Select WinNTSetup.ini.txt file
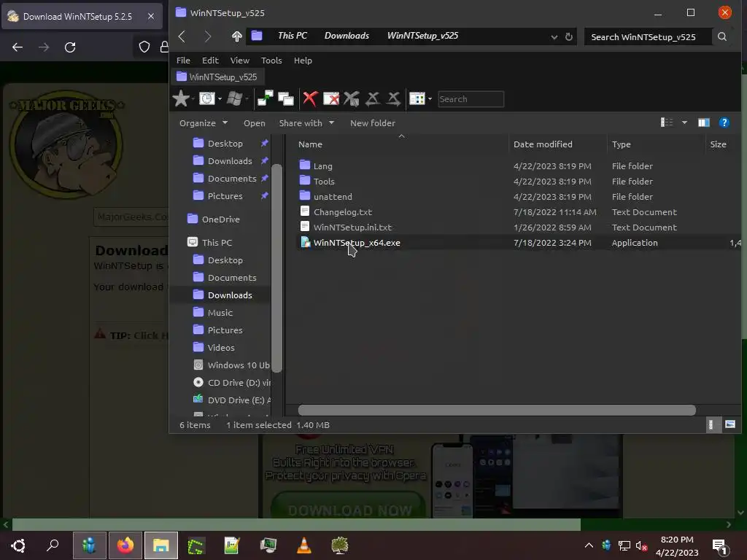Image resolution: width=747 pixels, height=560 pixels. 352,227
